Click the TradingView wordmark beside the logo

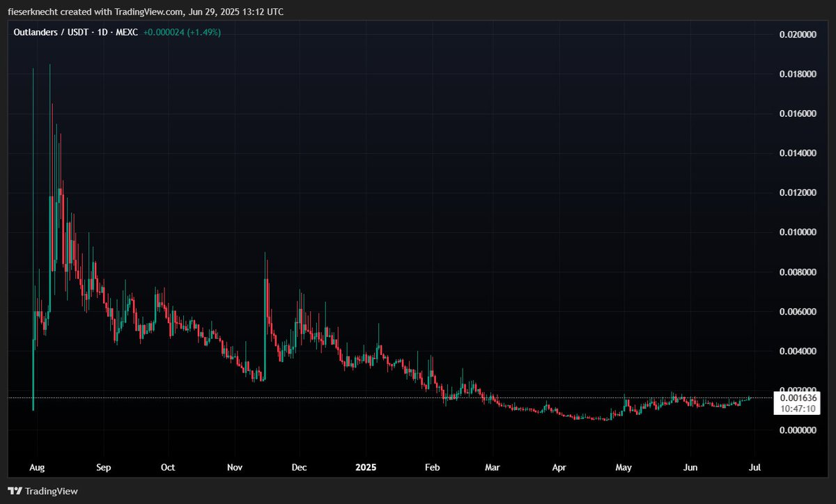click(52, 491)
